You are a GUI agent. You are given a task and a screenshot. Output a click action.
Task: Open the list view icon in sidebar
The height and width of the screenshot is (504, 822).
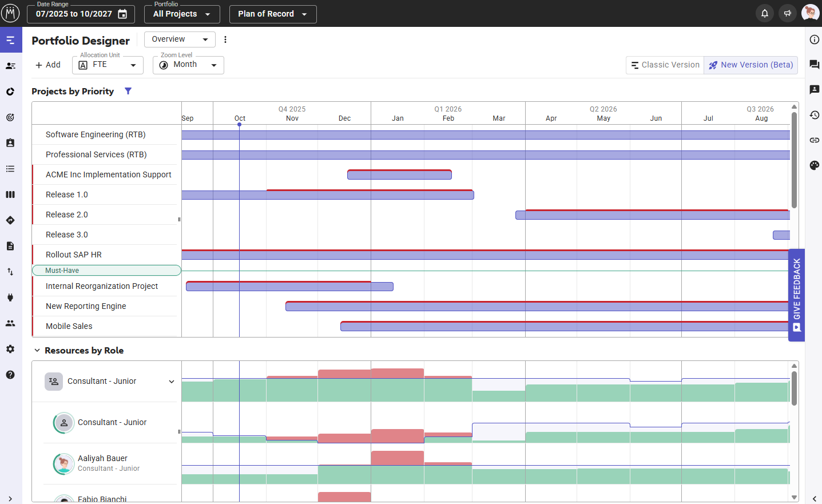[x=10, y=169]
